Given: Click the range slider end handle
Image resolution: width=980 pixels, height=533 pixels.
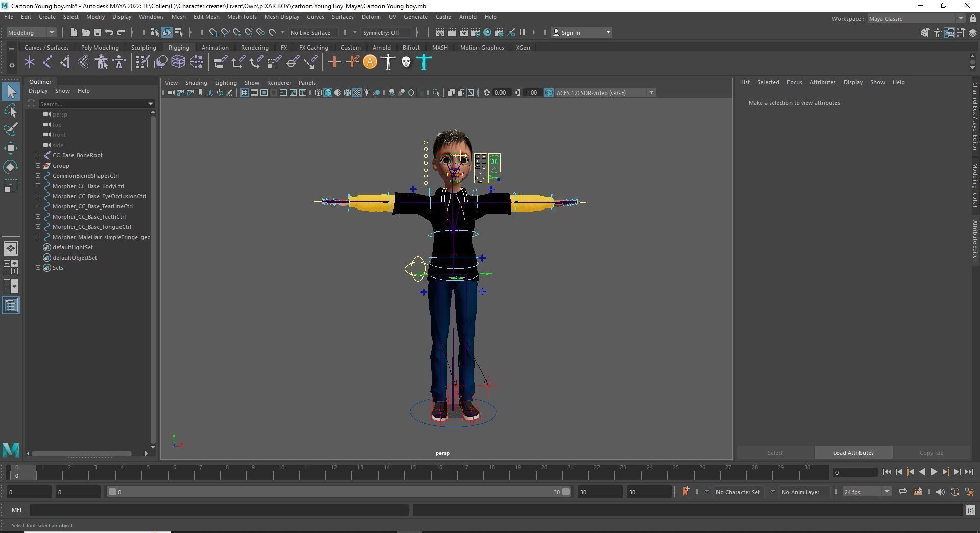Looking at the screenshot, I should 566,492.
